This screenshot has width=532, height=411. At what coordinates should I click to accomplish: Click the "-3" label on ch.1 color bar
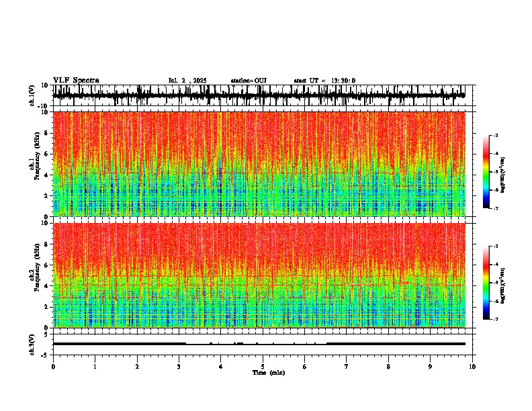pos(495,135)
